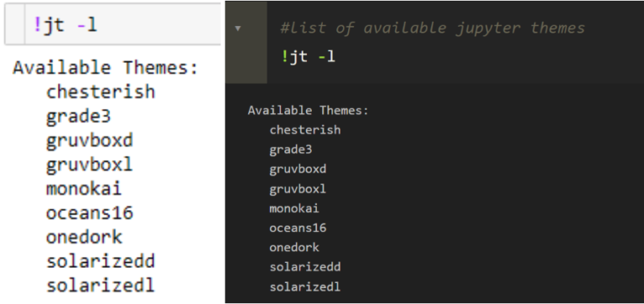Viewport: 644px width, 304px height.
Task: Select 'grade3' in the dark output
Action: point(291,150)
